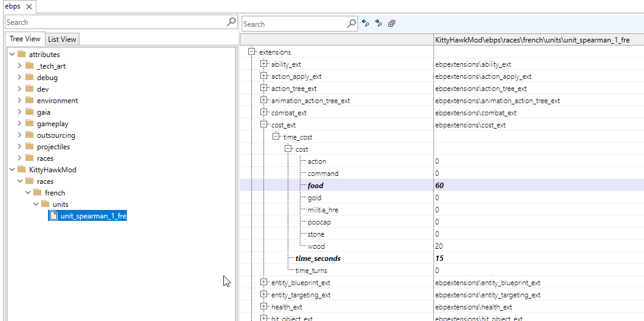Click the food value 60
644x321 pixels.
(x=439, y=186)
